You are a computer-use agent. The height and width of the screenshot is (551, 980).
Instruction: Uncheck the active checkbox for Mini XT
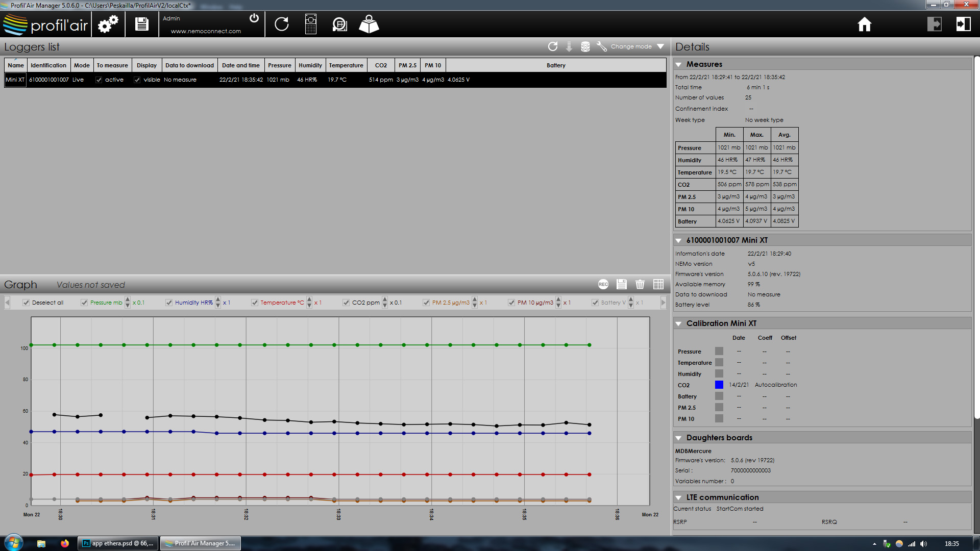[x=99, y=80]
